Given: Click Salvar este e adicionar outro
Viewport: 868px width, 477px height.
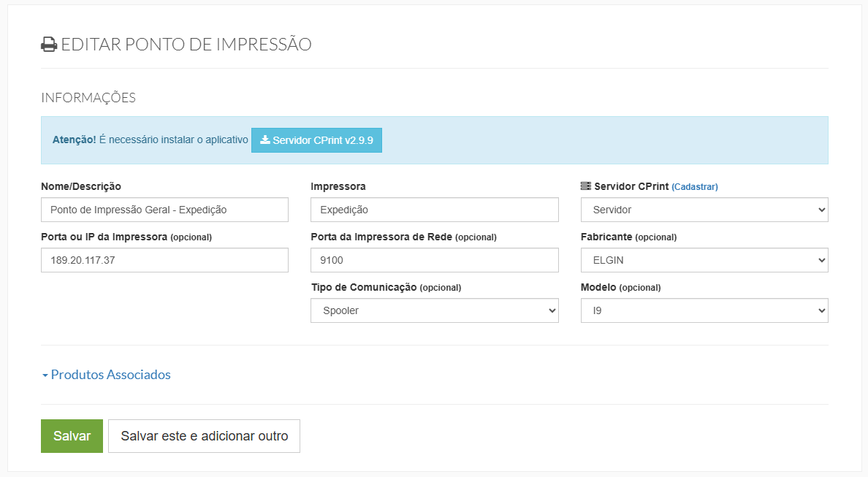Looking at the screenshot, I should point(205,436).
